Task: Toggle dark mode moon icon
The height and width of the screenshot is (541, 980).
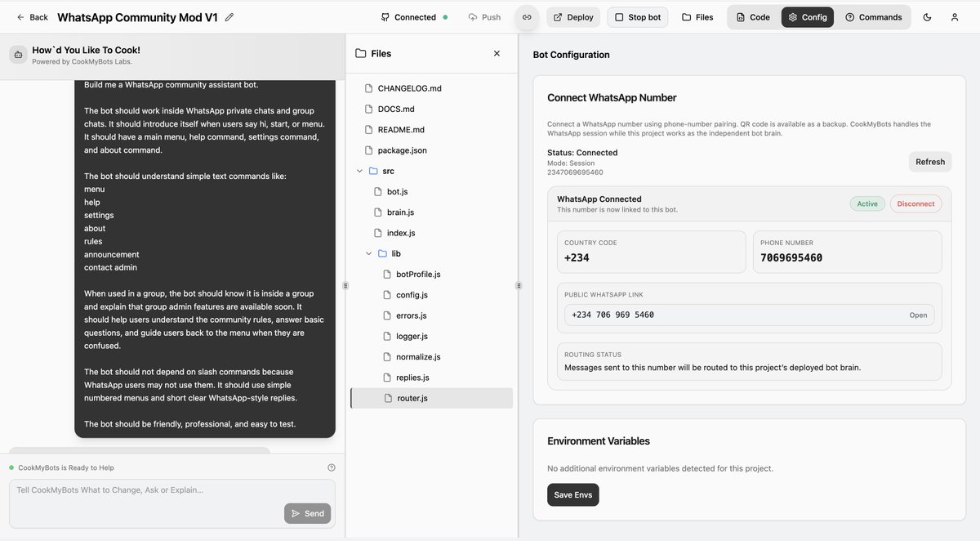Action: click(x=927, y=17)
